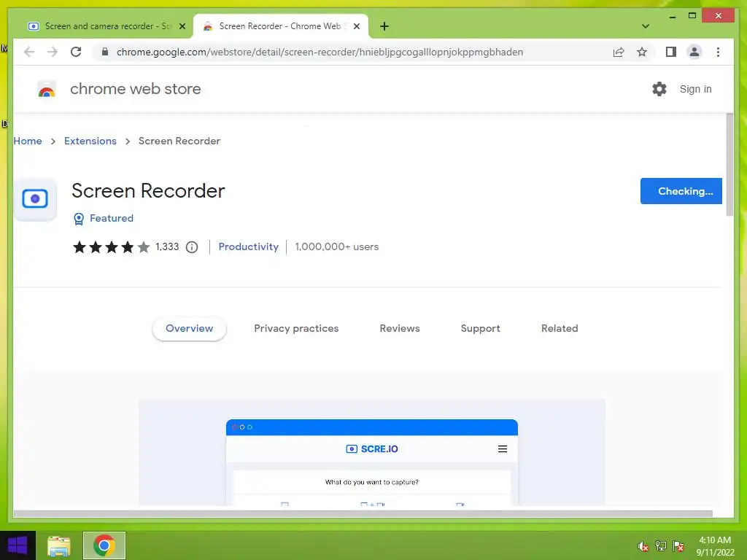Image resolution: width=747 pixels, height=560 pixels.
Task: Click the Sign in link
Action: click(695, 89)
